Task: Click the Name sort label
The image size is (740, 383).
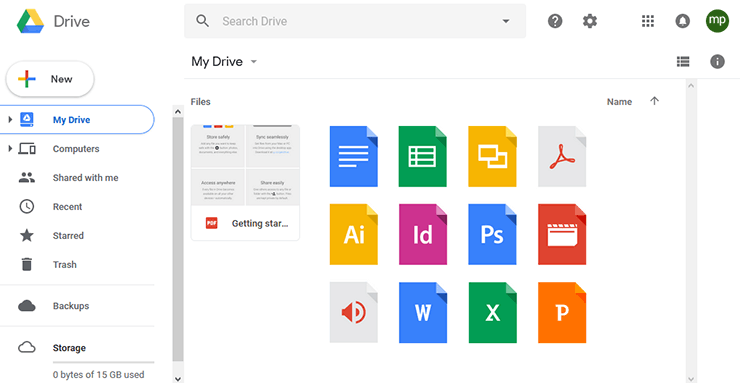Action: pyautogui.click(x=619, y=101)
